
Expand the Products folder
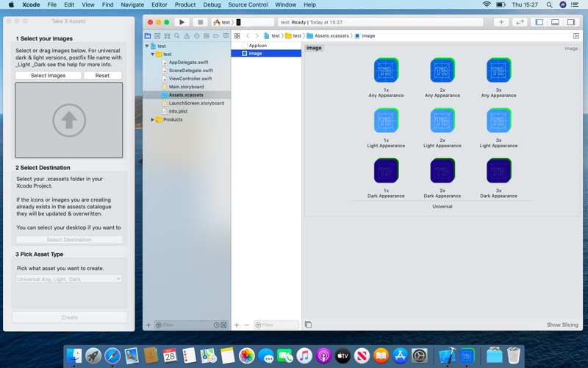(x=153, y=119)
